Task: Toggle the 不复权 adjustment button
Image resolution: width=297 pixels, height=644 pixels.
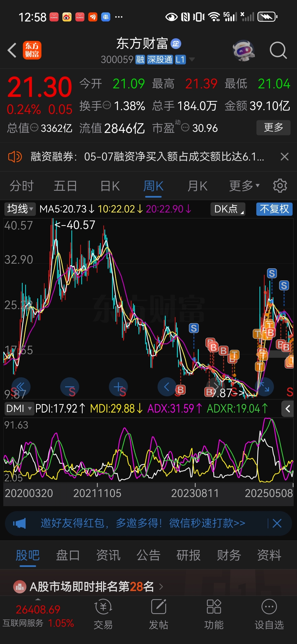Action: coord(274,209)
